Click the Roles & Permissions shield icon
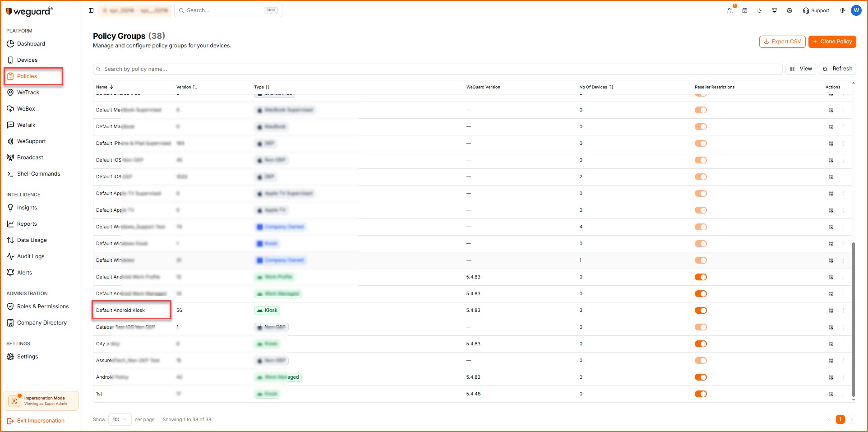The image size is (868, 432). (x=10, y=307)
